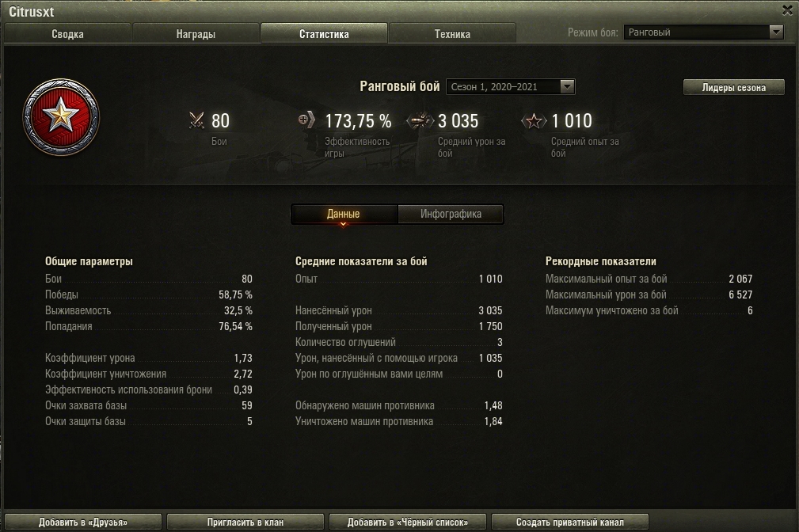Switch to the Данные view
This screenshot has width=799, height=532.
tap(344, 214)
